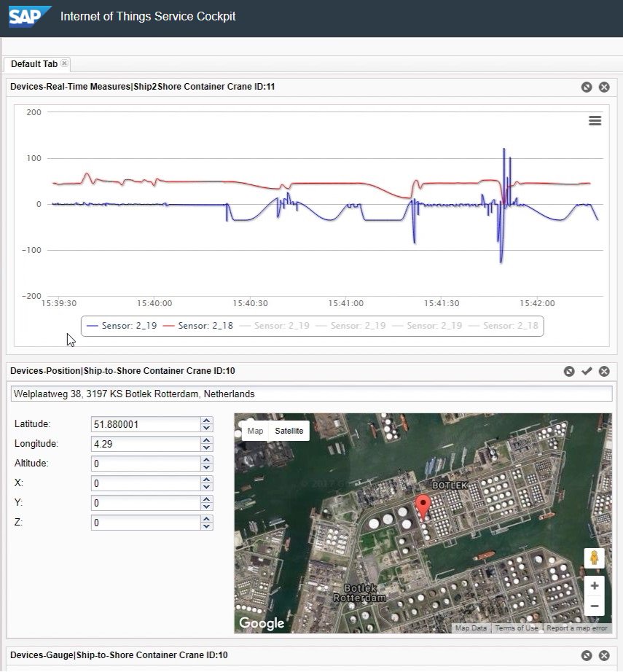Decrease Latitude with down arrow
This screenshot has height=672, width=623.
206,428
